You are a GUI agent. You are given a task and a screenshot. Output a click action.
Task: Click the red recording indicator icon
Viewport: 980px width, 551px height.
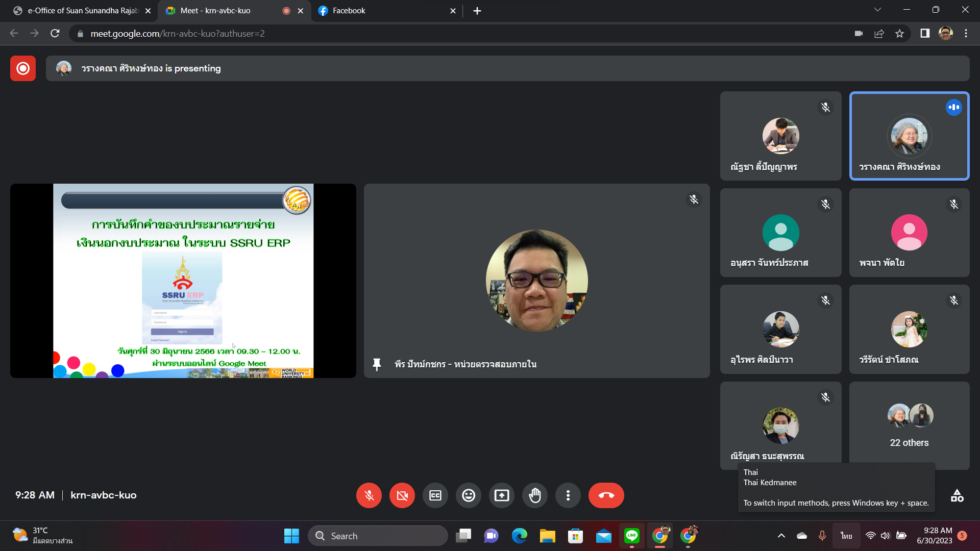click(23, 68)
